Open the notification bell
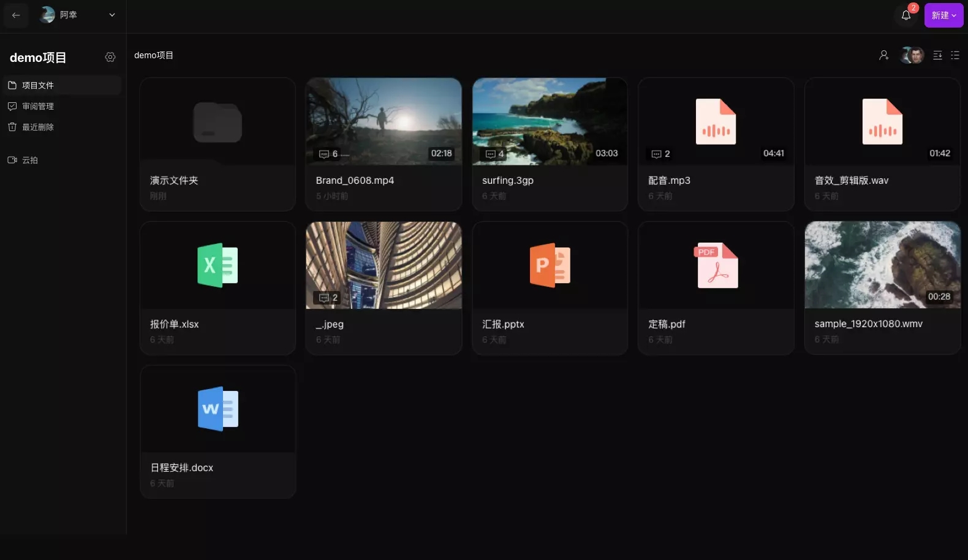The height and width of the screenshot is (560, 968). (906, 15)
